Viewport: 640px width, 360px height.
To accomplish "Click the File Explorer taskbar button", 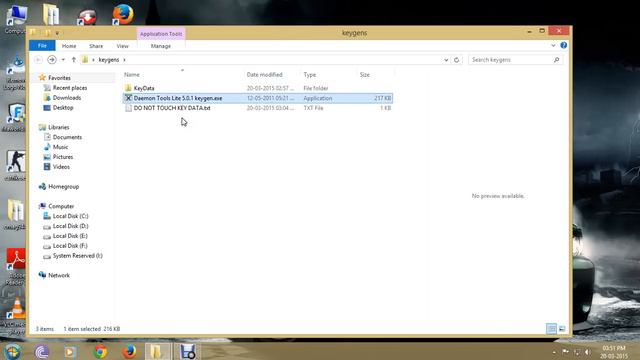I will coord(158,351).
